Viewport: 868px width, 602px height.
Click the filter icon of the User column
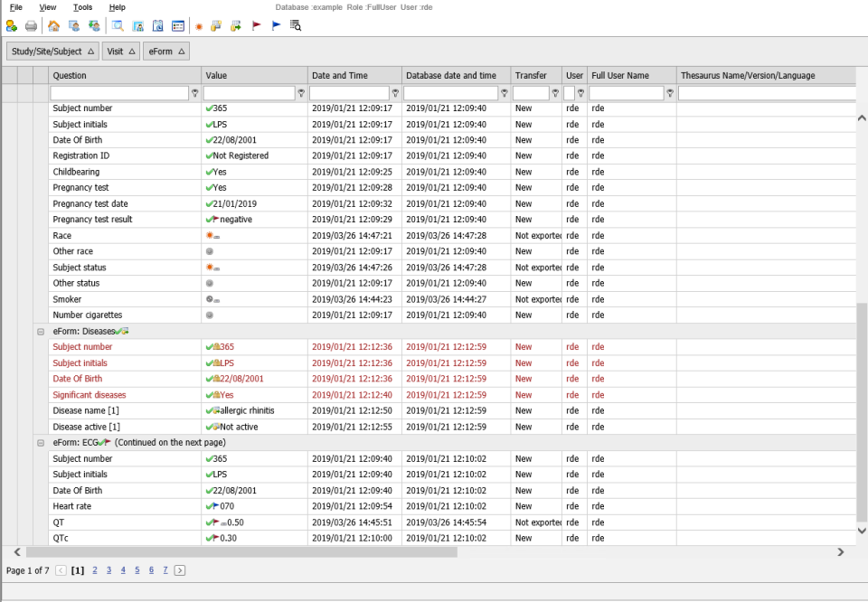[580, 93]
